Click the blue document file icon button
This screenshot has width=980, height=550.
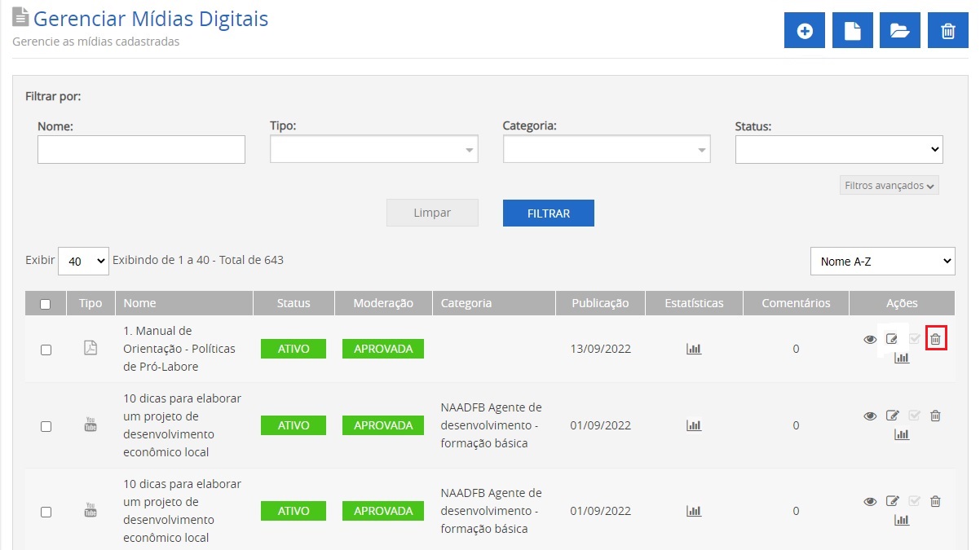point(852,31)
